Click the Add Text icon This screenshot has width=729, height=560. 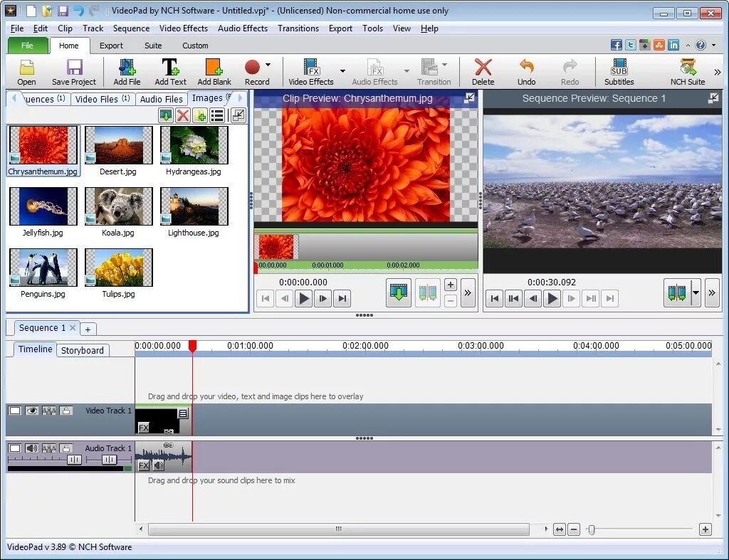(x=170, y=72)
